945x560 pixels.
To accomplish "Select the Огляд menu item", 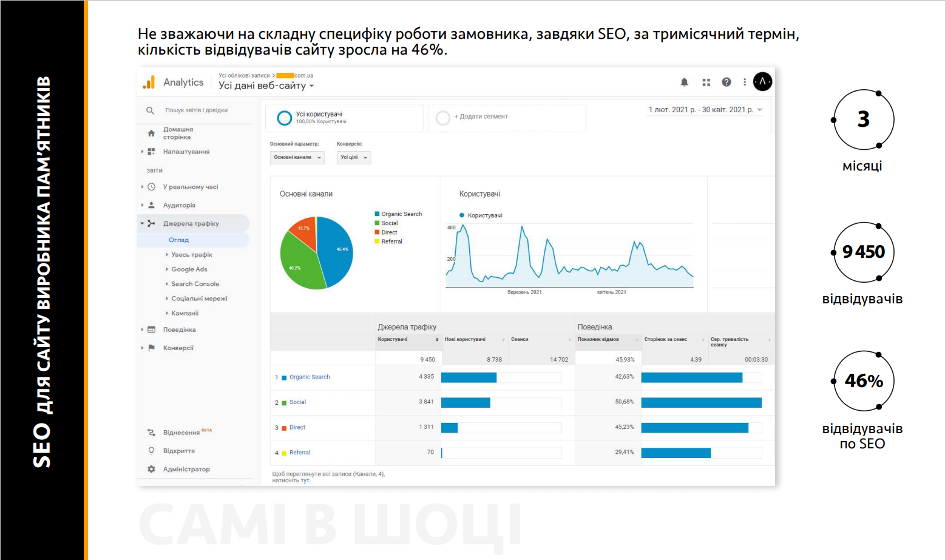I will pos(178,240).
